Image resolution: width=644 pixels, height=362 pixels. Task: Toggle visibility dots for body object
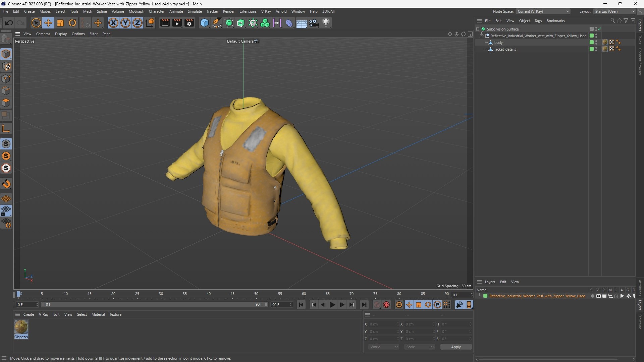coord(596,43)
